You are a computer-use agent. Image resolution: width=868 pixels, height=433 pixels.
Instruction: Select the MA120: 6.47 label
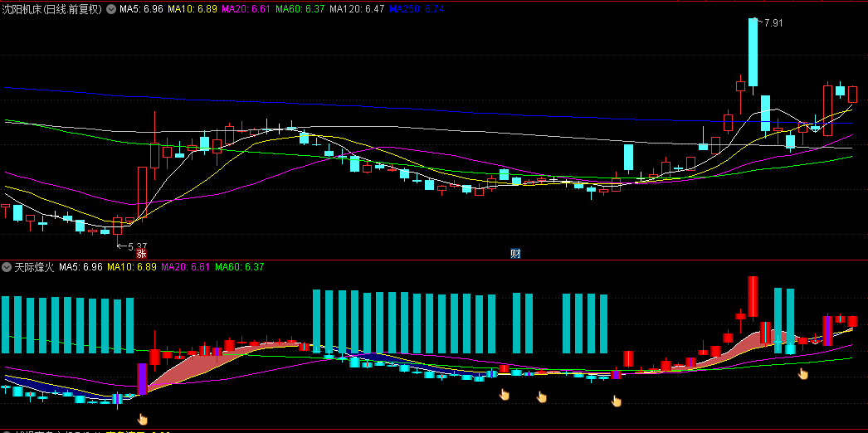tap(357, 9)
